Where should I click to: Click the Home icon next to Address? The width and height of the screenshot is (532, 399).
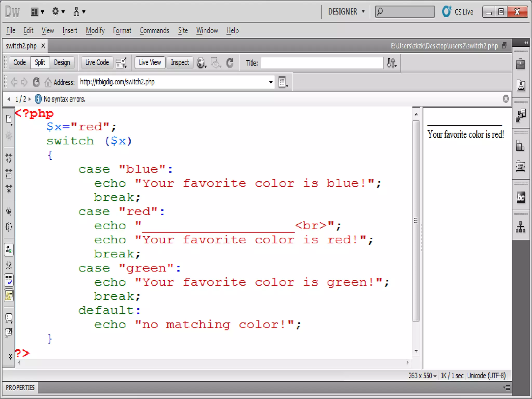(48, 82)
